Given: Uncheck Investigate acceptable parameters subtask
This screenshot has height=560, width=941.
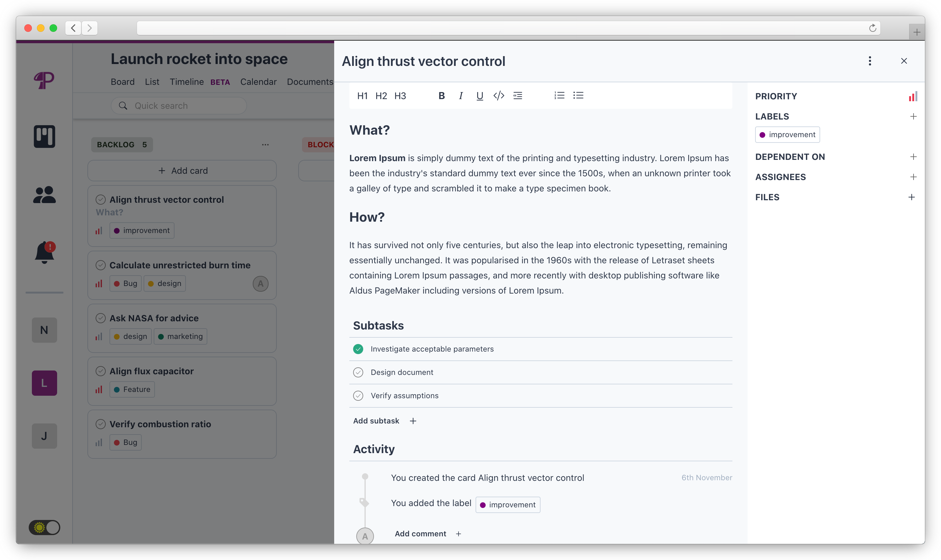Looking at the screenshot, I should 358,349.
